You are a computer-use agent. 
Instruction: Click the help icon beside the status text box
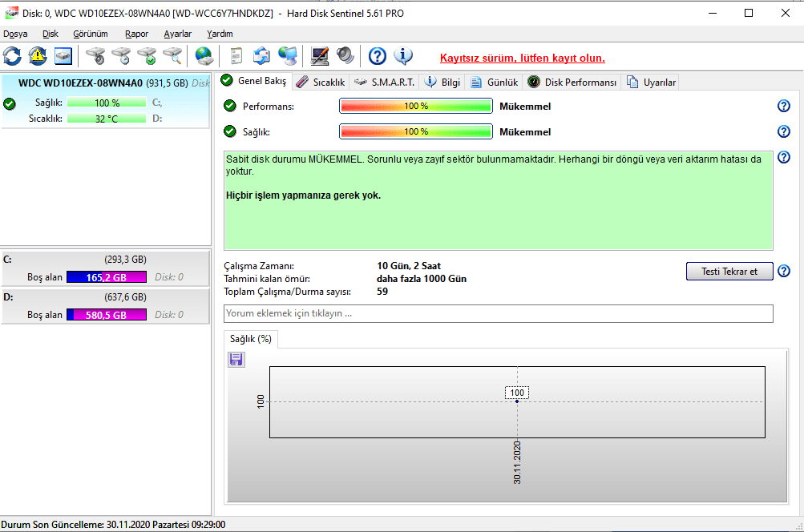783,157
